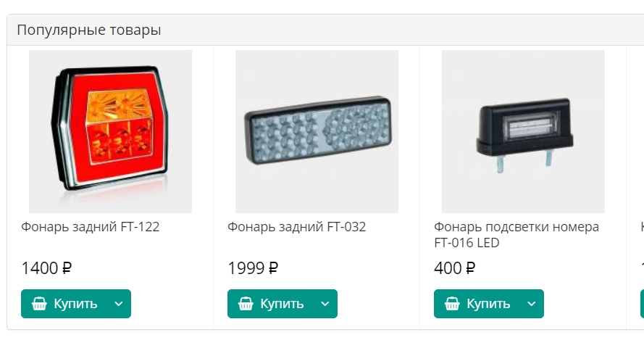Open the red FT-122 tail light image

pyautogui.click(x=111, y=131)
